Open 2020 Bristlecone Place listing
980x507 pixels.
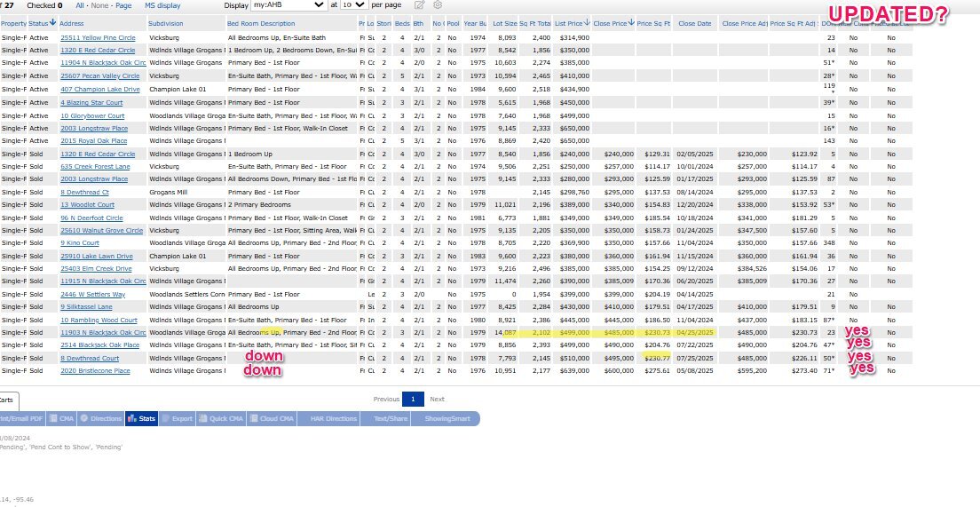(x=95, y=371)
